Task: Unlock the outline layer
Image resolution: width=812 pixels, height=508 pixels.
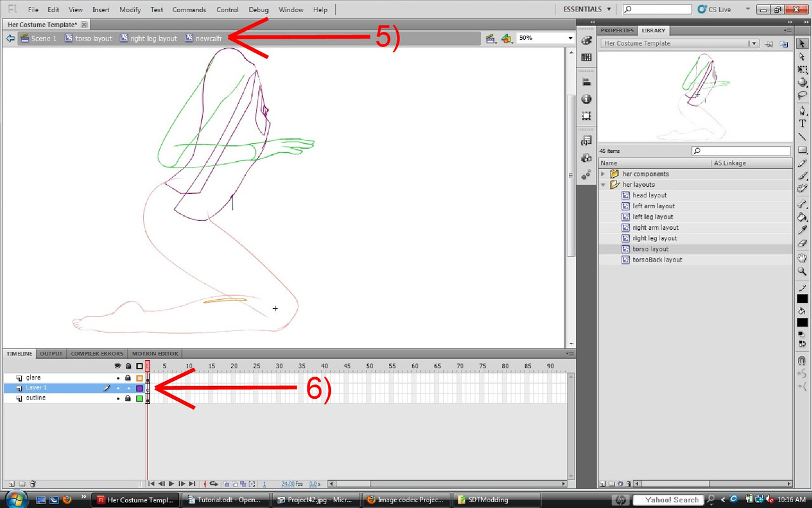Action: pyautogui.click(x=128, y=398)
